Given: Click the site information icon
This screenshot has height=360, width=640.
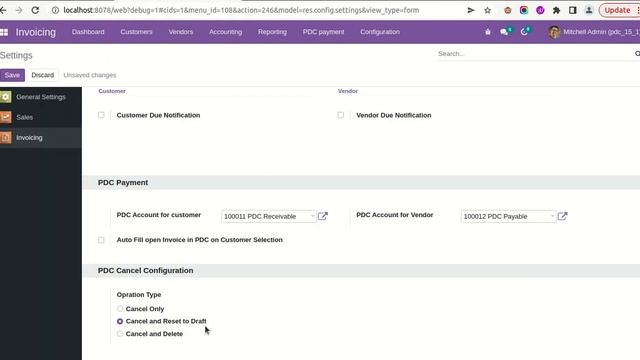Looking at the screenshot, I should (55, 10).
